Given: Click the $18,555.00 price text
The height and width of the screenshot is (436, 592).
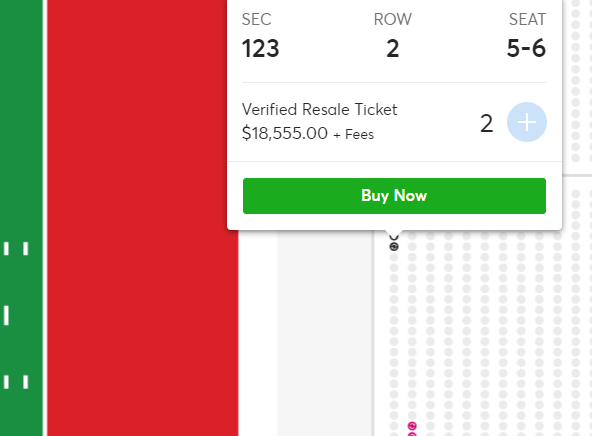Looking at the screenshot, I should [285, 133].
